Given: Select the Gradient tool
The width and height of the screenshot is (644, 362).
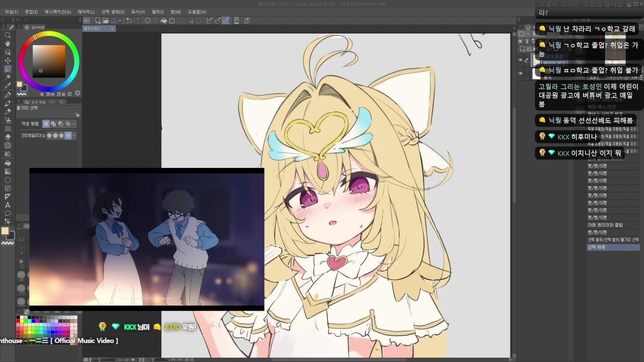Looking at the screenshot, I should [8, 171].
